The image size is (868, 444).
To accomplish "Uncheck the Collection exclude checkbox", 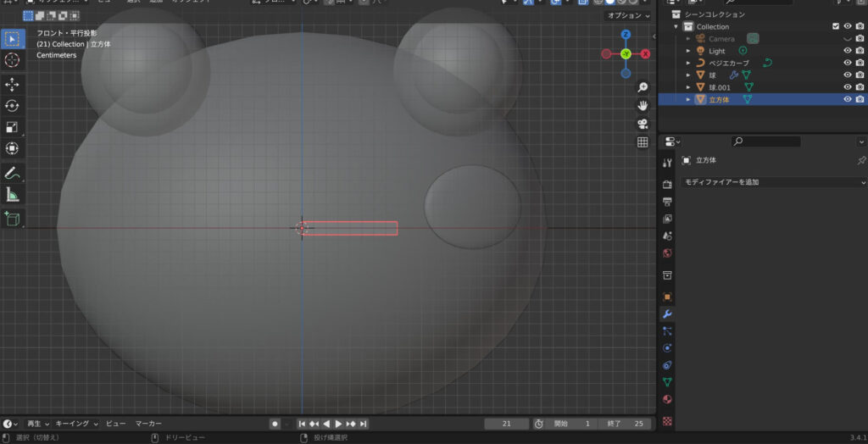I will [836, 27].
